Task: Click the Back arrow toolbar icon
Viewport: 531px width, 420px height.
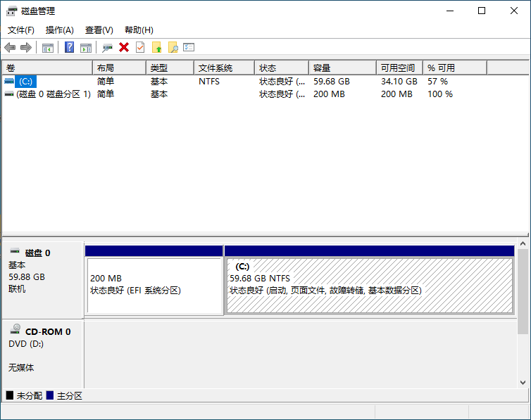Action: (9, 47)
